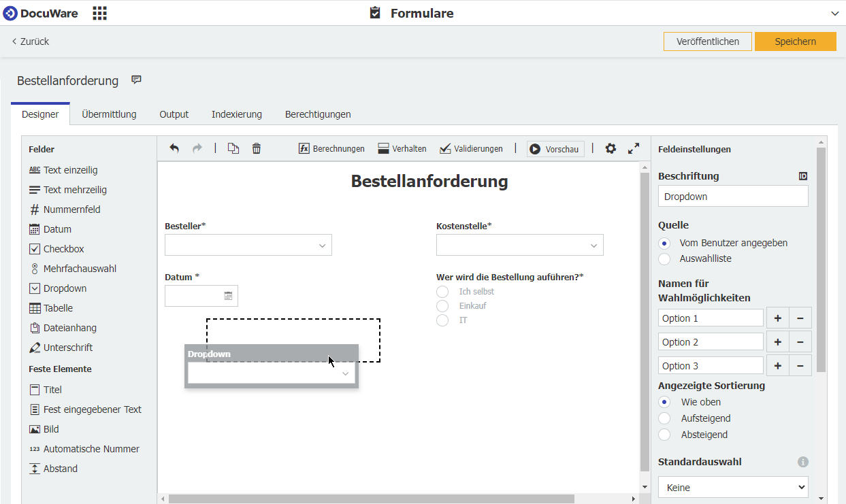Select the Einkauf radio option
846x504 pixels.
(x=442, y=305)
